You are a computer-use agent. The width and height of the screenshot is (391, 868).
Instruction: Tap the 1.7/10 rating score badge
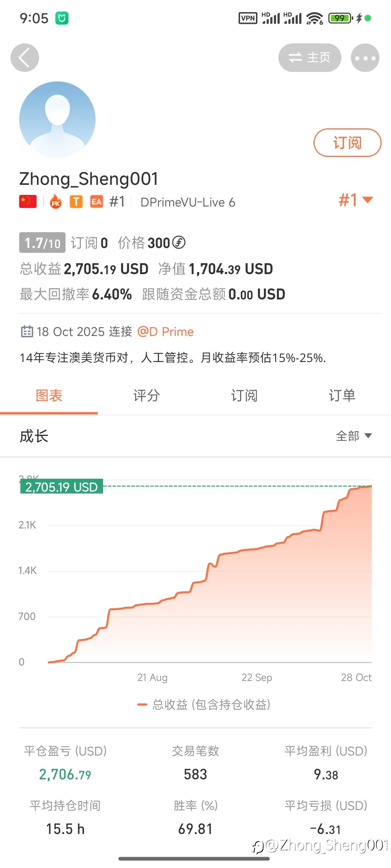[42, 243]
